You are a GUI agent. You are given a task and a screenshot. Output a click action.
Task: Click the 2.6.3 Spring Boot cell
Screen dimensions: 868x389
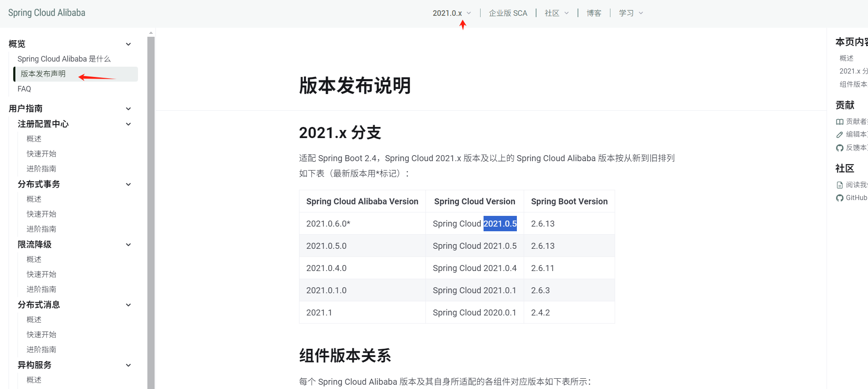click(x=569, y=290)
